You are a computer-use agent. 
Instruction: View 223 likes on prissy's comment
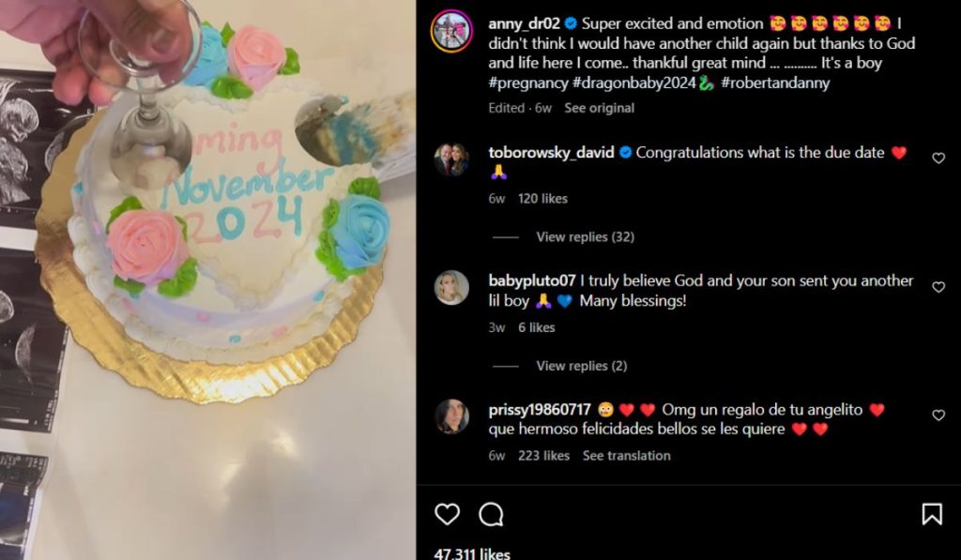coord(543,456)
